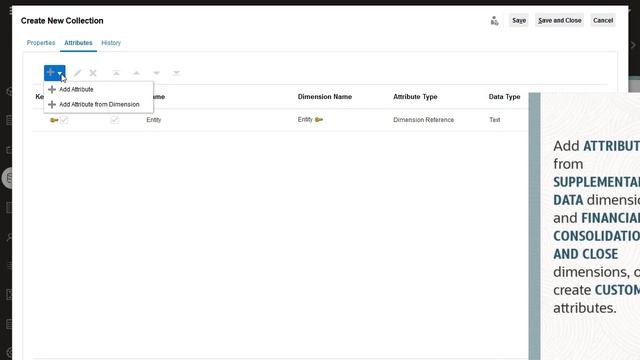Image resolution: width=640 pixels, height=360 pixels.
Task: Click the key icon in Entity row Key column
Action: [54, 120]
